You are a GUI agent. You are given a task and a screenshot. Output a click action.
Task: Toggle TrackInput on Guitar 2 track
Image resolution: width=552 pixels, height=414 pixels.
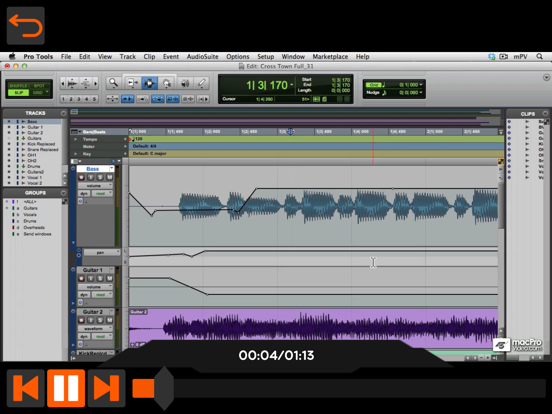click(91, 320)
